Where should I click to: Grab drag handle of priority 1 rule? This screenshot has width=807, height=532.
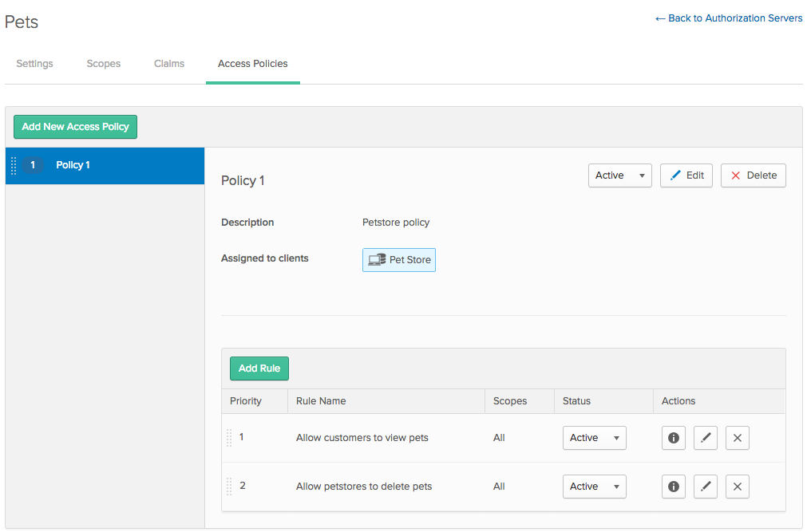tap(229, 438)
